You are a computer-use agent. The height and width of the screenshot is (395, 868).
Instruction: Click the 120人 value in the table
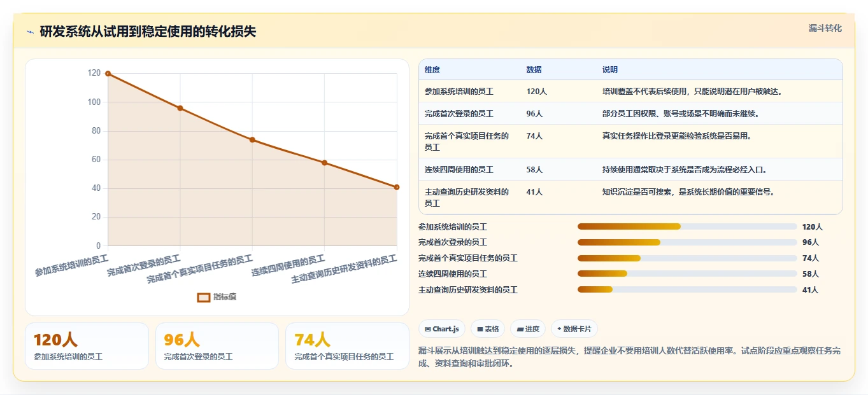pyautogui.click(x=537, y=92)
